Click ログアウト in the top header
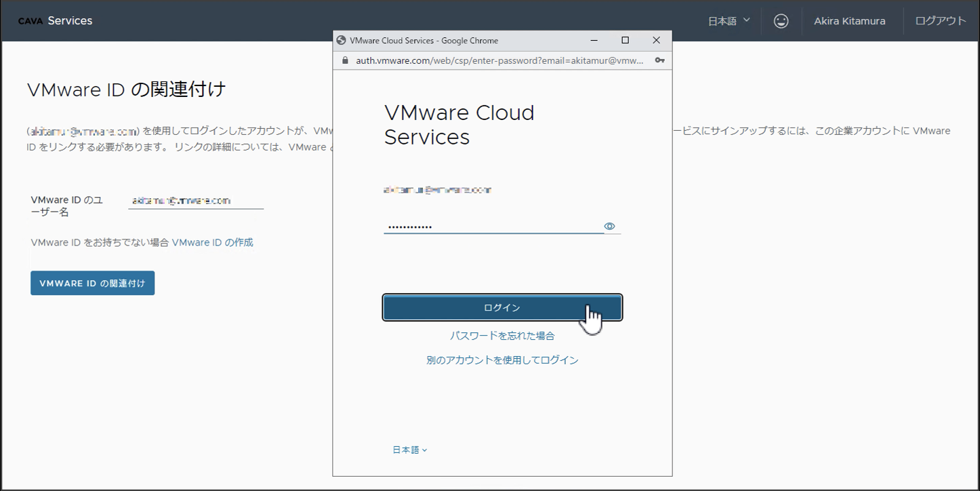This screenshot has height=491, width=980. click(x=940, y=21)
